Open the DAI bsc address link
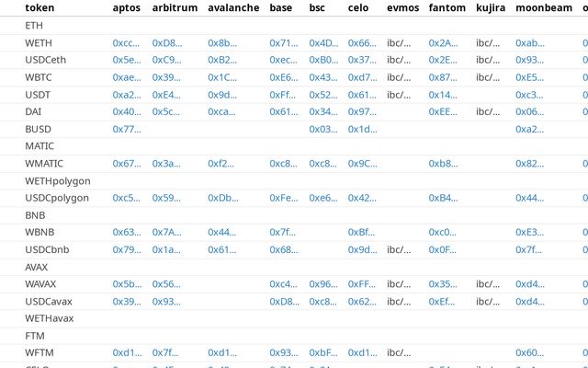The image size is (588, 368). click(x=322, y=111)
